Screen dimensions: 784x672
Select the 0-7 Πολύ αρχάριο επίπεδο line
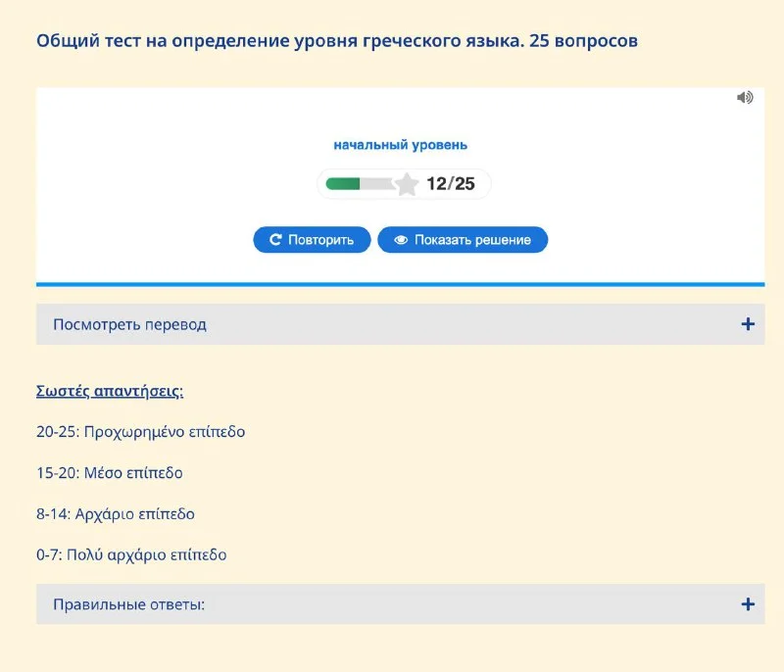[x=131, y=554]
